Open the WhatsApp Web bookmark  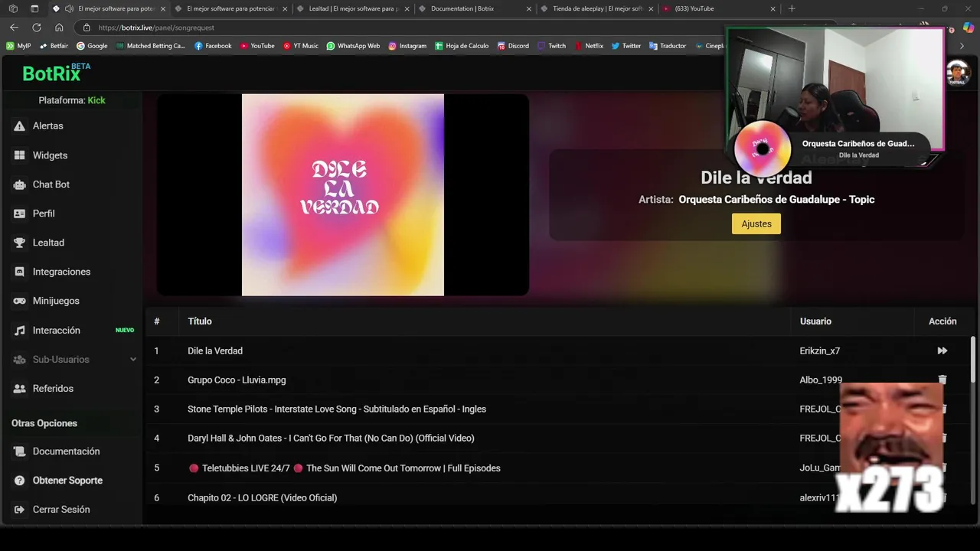click(353, 46)
